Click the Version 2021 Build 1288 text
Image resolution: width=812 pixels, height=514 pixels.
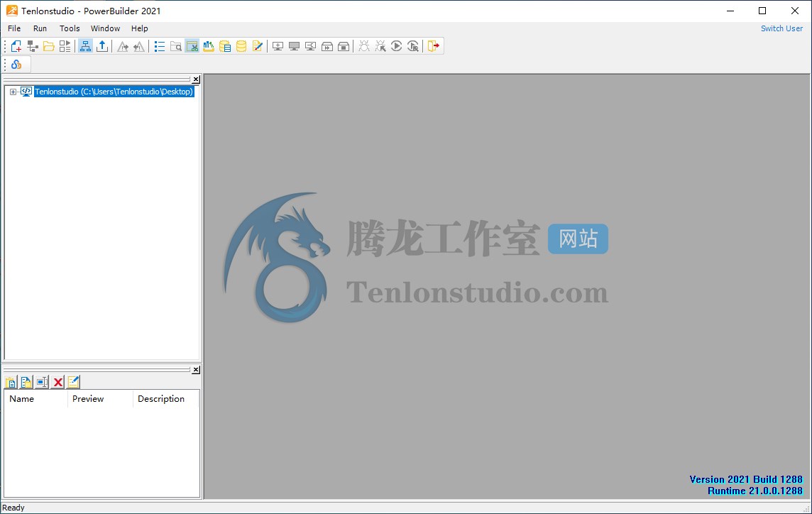coord(746,479)
